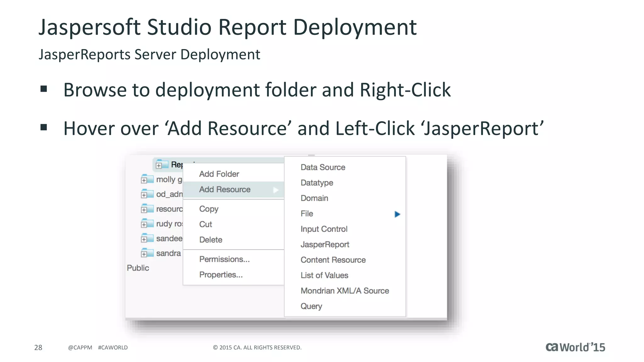This screenshot has height=362, width=644.
Task: Select the molly g tree item
Action: point(169,179)
